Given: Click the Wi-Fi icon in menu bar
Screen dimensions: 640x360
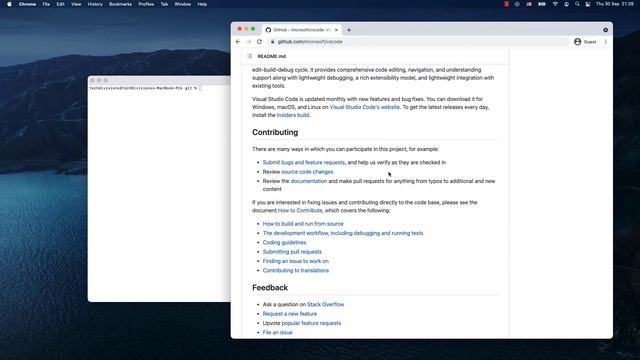Looking at the screenshot, I should point(555,4).
